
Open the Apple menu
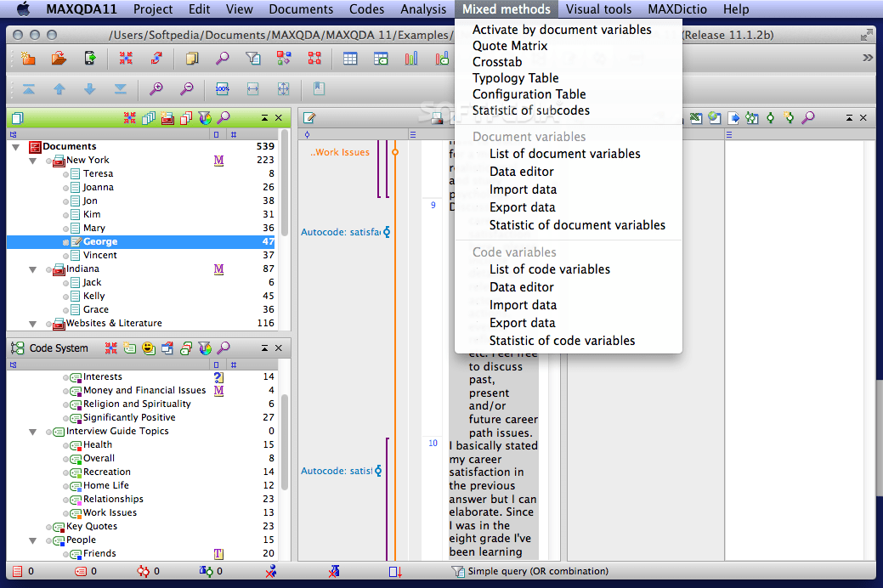23,9
